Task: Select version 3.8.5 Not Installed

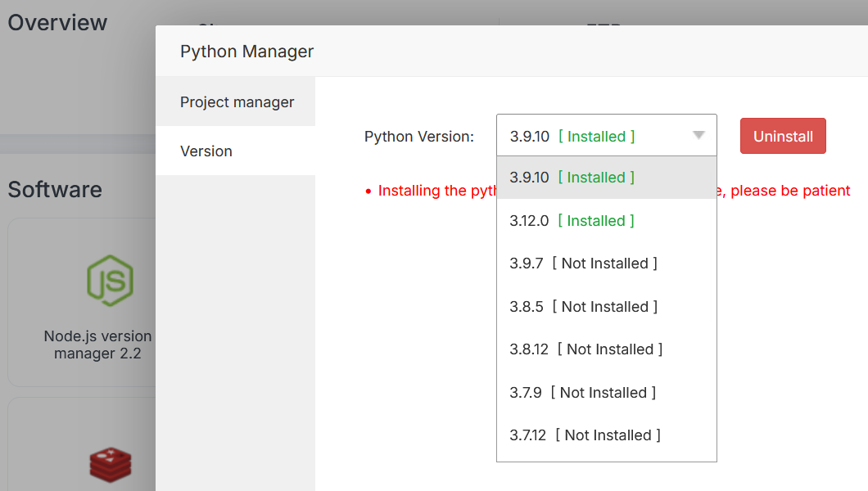Action: [583, 307]
